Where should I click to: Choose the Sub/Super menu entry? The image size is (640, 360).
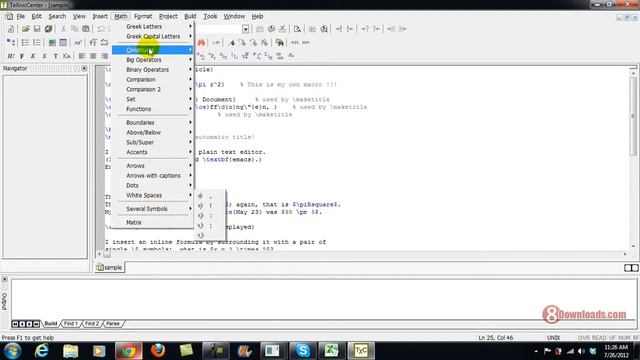[153, 142]
